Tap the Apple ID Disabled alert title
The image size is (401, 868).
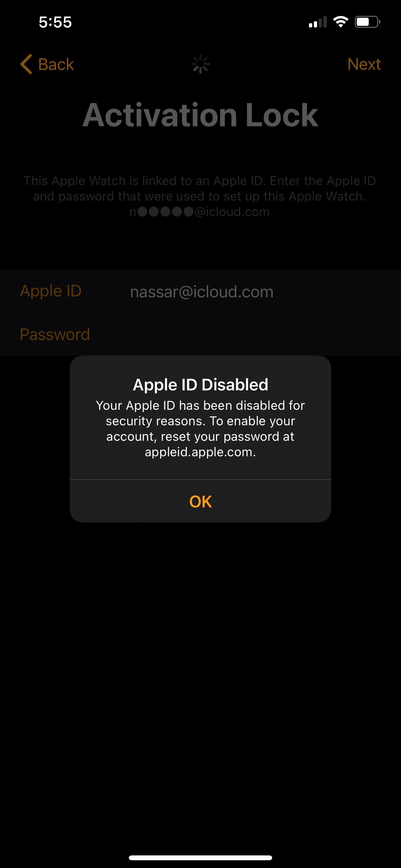point(200,385)
